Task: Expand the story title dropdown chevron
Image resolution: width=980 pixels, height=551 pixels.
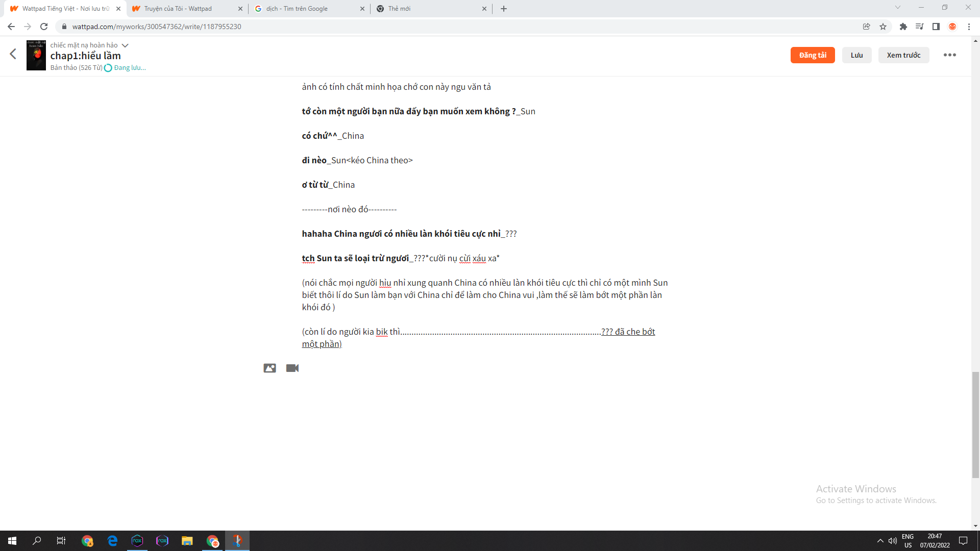Action: tap(125, 45)
